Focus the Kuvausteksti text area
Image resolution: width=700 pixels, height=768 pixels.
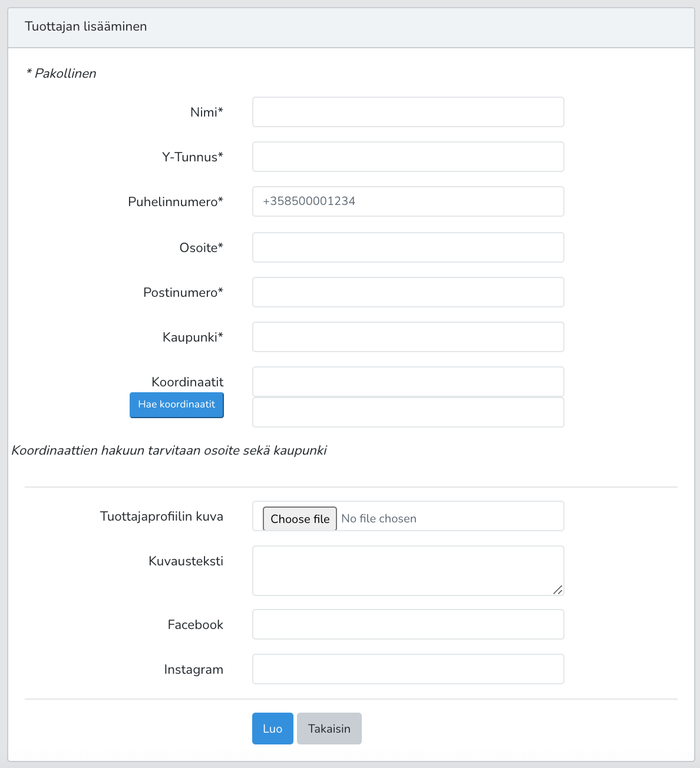[x=408, y=571]
